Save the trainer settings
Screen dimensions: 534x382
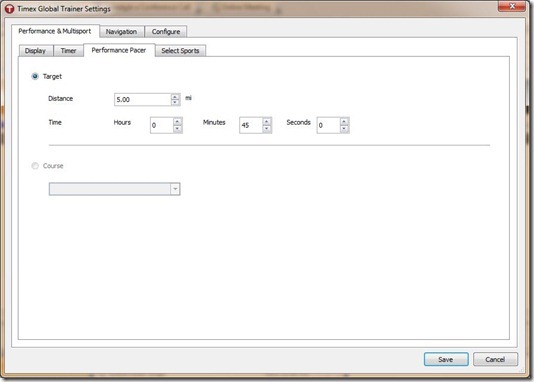(x=446, y=360)
